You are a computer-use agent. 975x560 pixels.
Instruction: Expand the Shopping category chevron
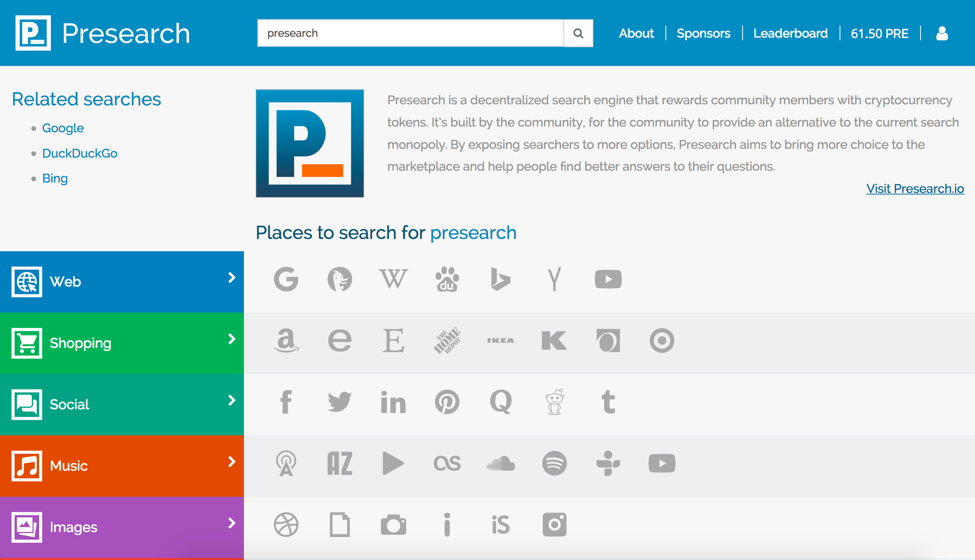pyautogui.click(x=232, y=339)
